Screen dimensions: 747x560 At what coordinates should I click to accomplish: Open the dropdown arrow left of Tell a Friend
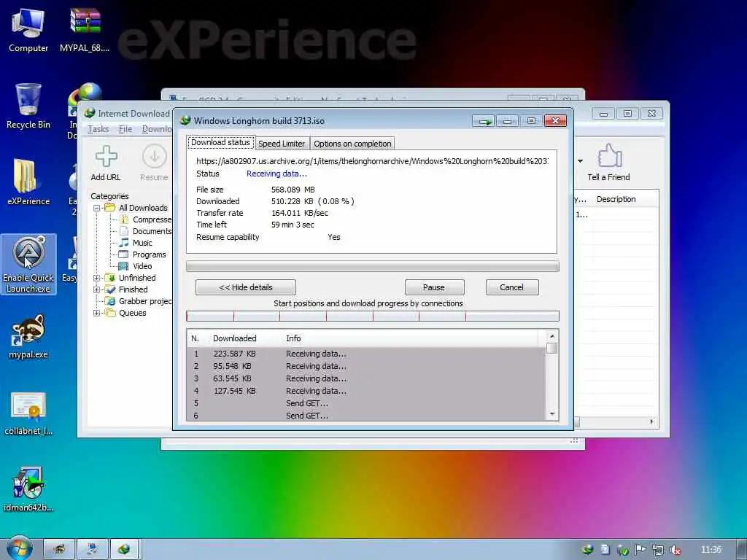tap(580, 161)
